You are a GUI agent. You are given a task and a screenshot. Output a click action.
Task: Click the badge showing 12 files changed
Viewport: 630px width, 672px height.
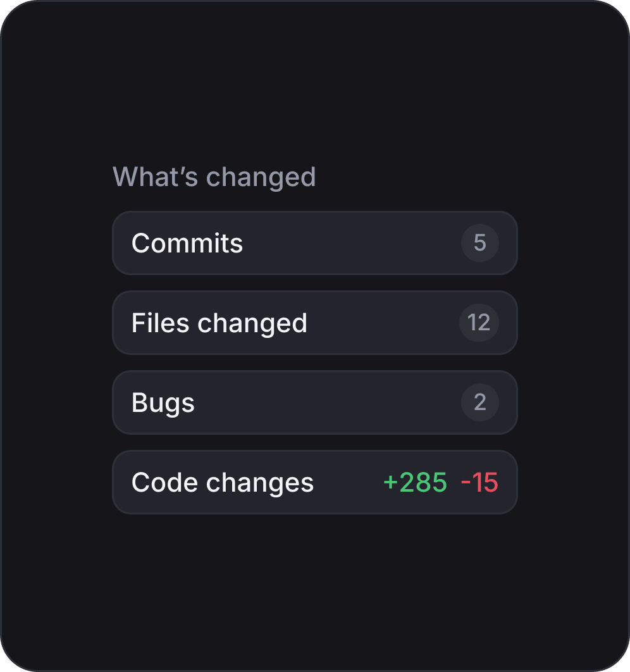[479, 323]
